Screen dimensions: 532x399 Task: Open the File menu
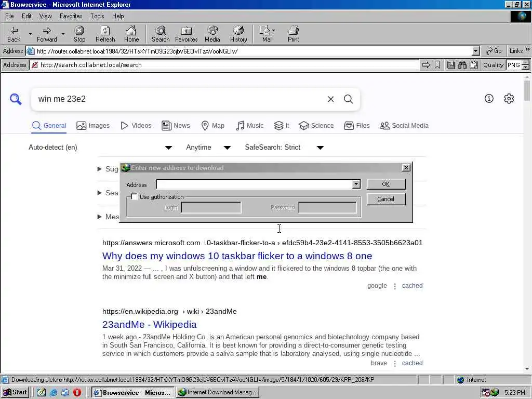coord(9,16)
